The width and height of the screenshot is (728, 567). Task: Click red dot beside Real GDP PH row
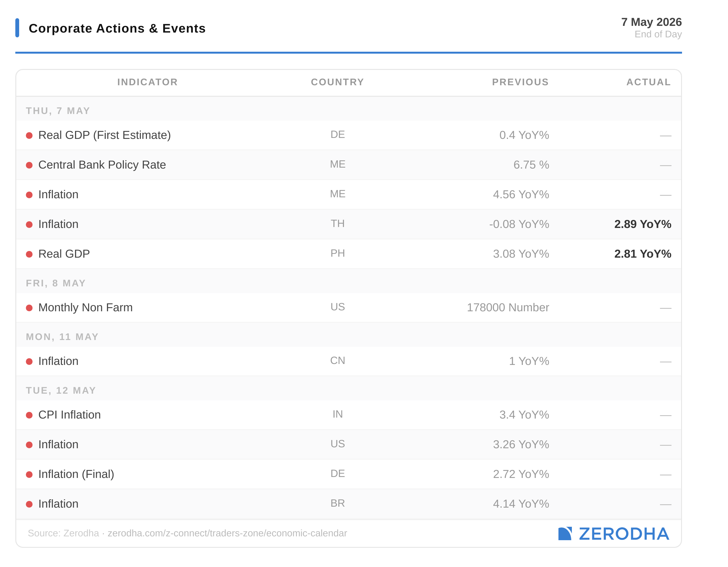(29, 254)
